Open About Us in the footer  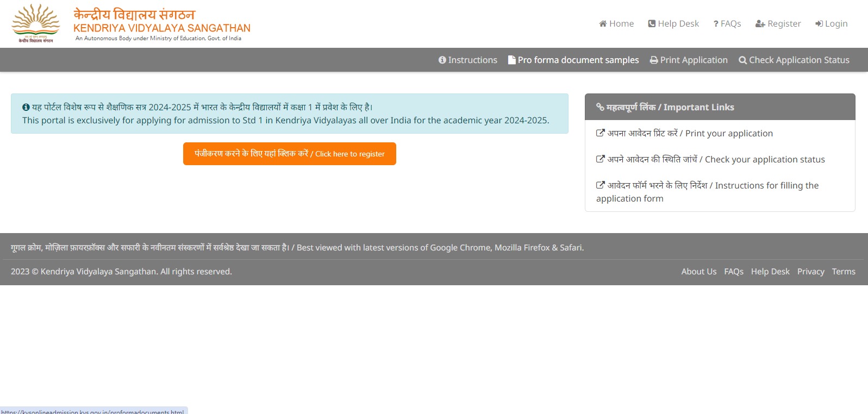699,272
